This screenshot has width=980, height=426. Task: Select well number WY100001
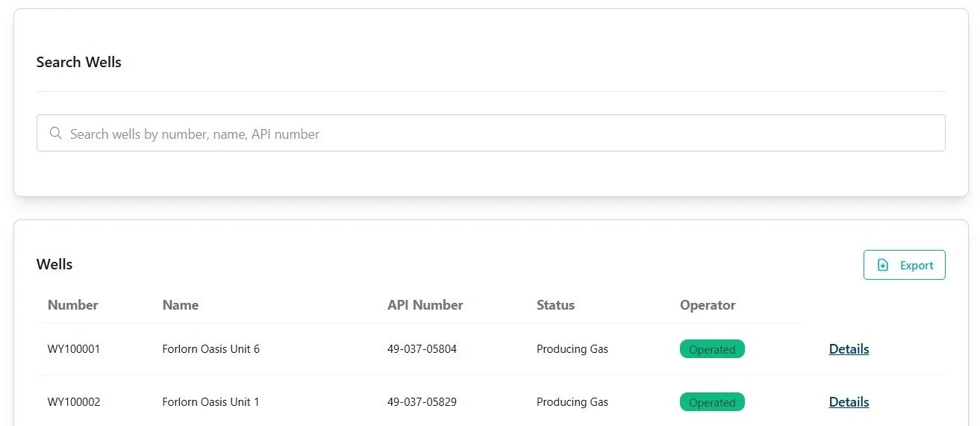pos(74,349)
